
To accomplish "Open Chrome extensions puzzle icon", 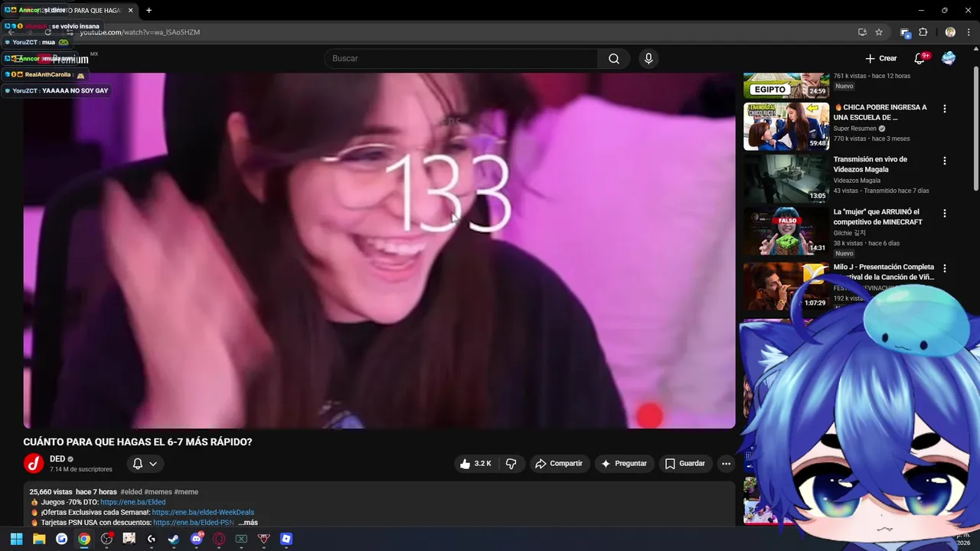I will coord(923,32).
